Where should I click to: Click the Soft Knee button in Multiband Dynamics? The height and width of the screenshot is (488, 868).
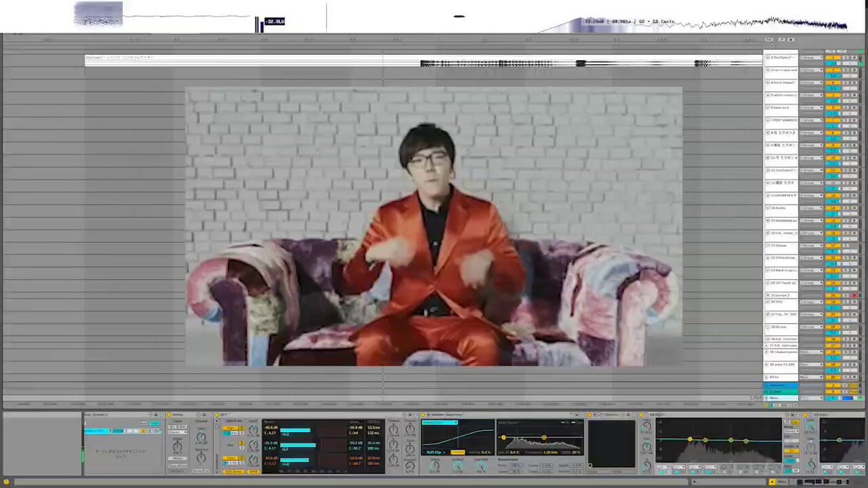(232, 471)
